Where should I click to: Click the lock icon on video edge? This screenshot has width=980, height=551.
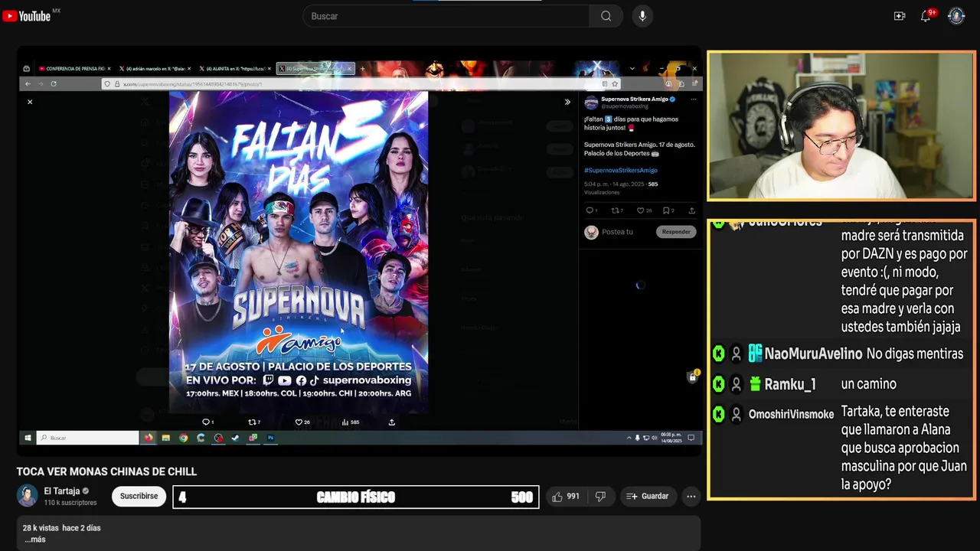[692, 377]
